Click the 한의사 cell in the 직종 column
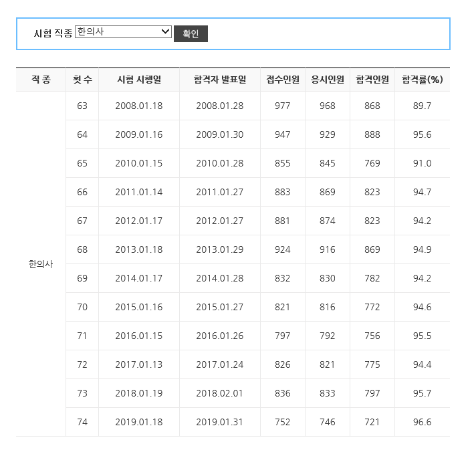This screenshot has width=476, height=450. (41, 264)
